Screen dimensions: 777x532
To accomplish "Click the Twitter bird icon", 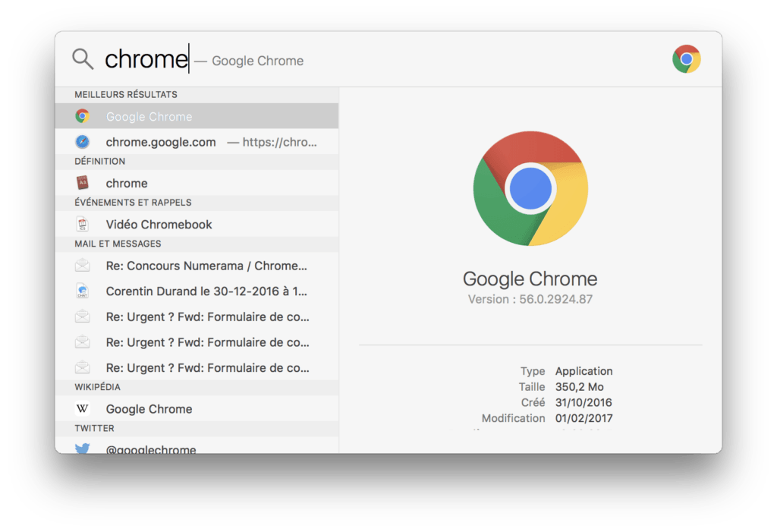I will click(x=82, y=448).
